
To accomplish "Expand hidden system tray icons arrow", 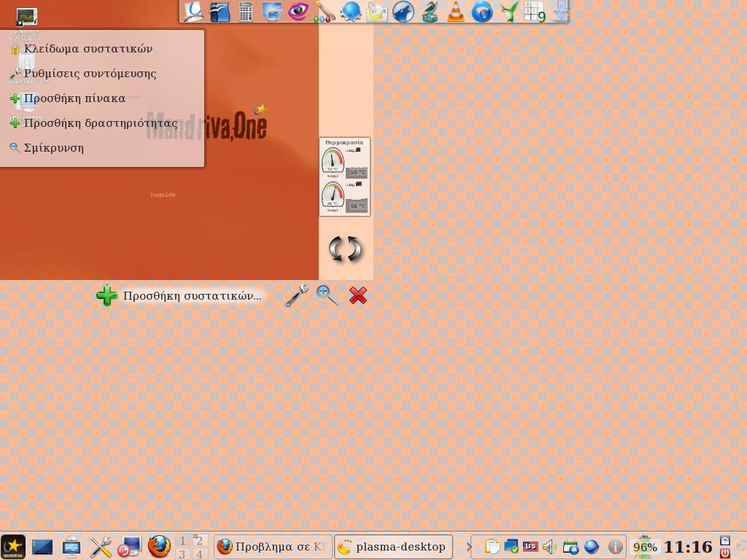I will click(x=468, y=547).
